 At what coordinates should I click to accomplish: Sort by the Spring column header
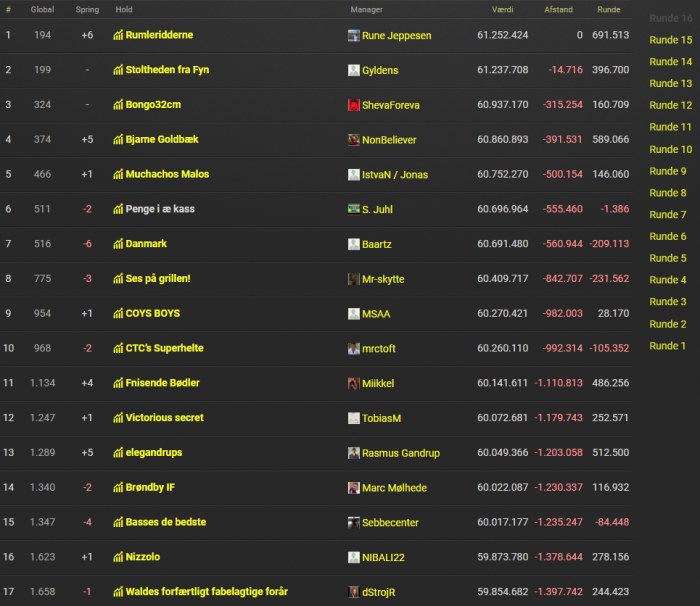[x=87, y=9]
